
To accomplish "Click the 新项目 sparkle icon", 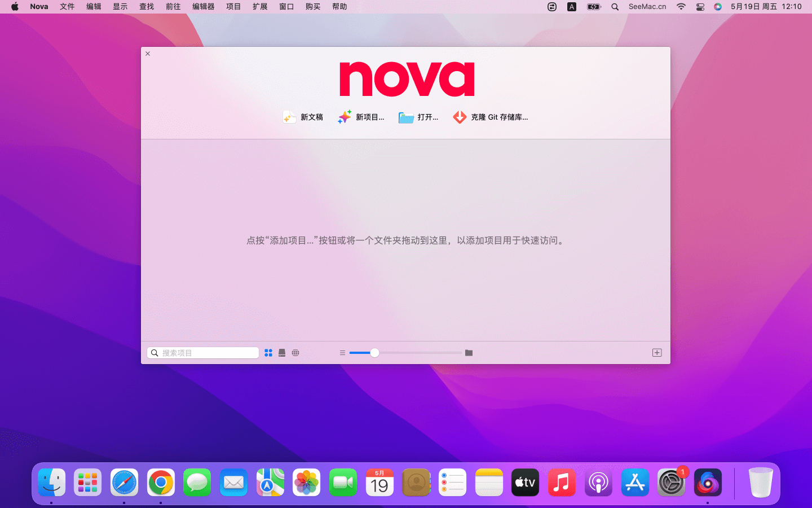I will pos(345,117).
